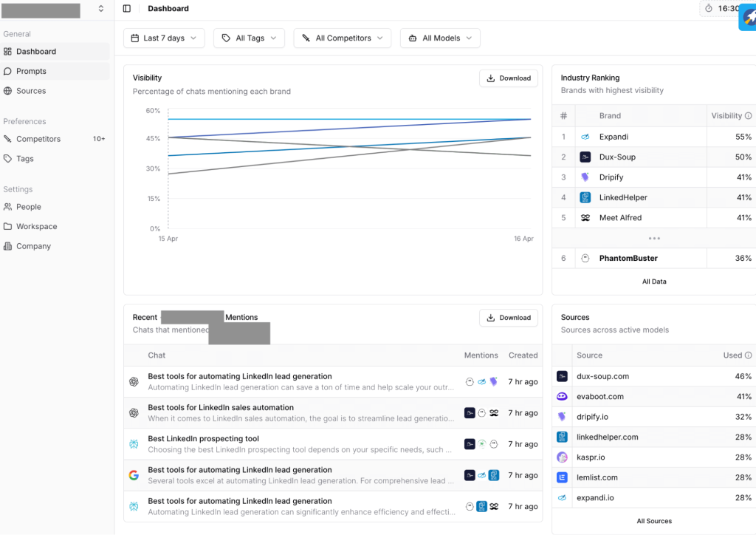Expand hidden ranking rows ellipsis
This screenshot has width=756, height=535.
(654, 239)
